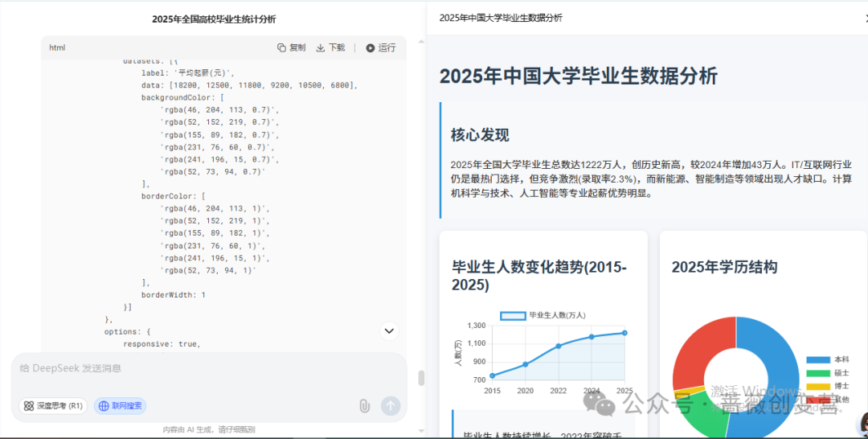Click 'rgba(52, 73, 94, 1)' code line
Screen dimensions: 868x439
point(208,270)
